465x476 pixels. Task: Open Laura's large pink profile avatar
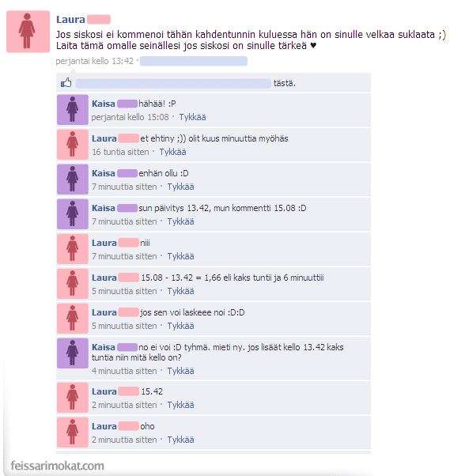click(28, 32)
